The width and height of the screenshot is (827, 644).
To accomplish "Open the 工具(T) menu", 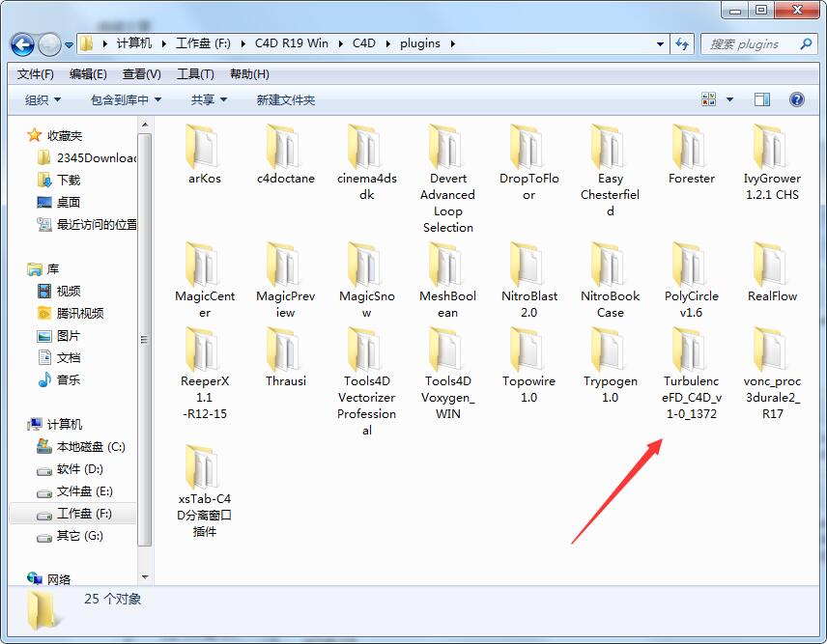I will click(x=194, y=74).
